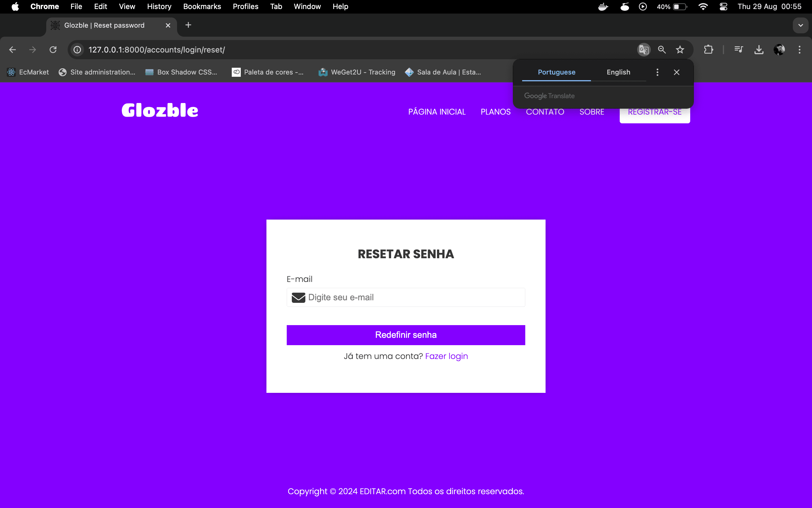This screenshot has width=812, height=508.
Task: Click the address bar URL
Action: pyautogui.click(x=157, y=50)
